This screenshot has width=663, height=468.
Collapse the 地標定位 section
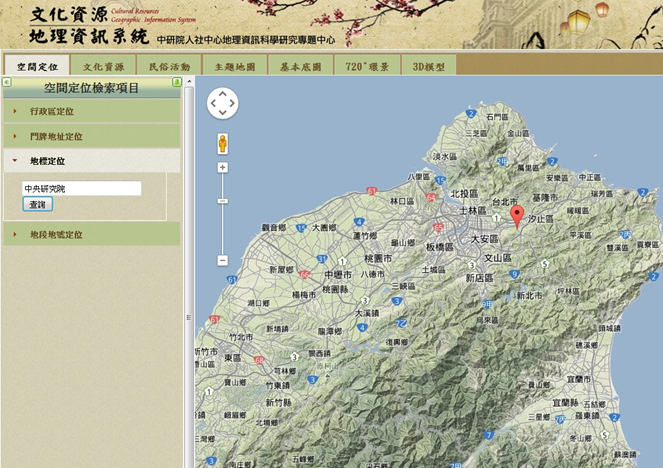click(47, 160)
